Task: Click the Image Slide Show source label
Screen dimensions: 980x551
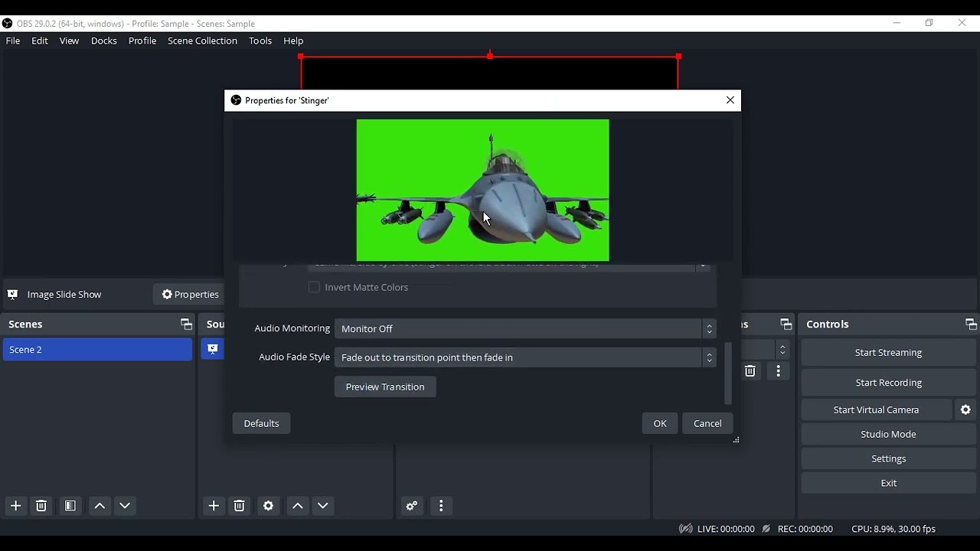Action: click(64, 295)
